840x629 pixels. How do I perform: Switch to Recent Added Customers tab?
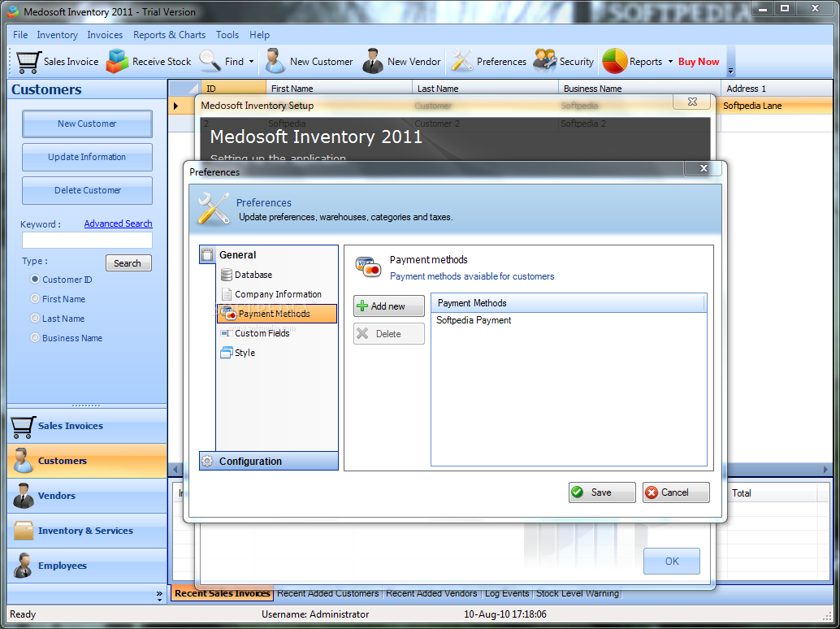point(328,593)
